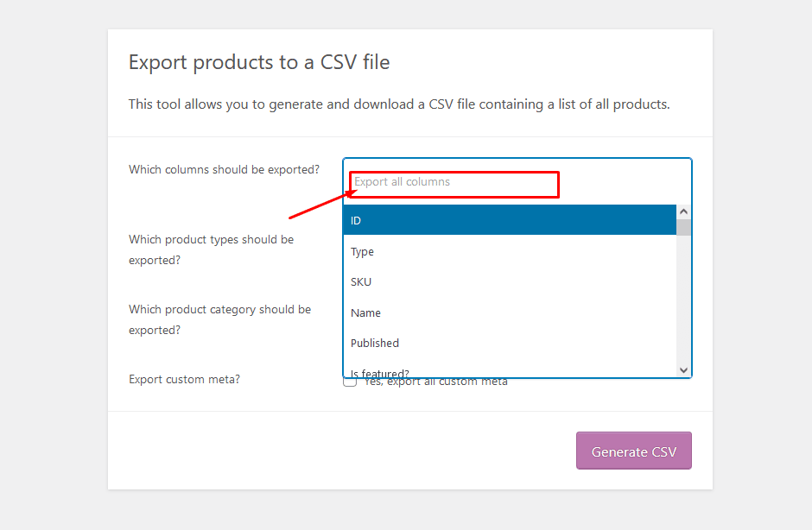Click the "Which columns should be exported?" label
Screen dimensions: 812x530
tap(224, 169)
